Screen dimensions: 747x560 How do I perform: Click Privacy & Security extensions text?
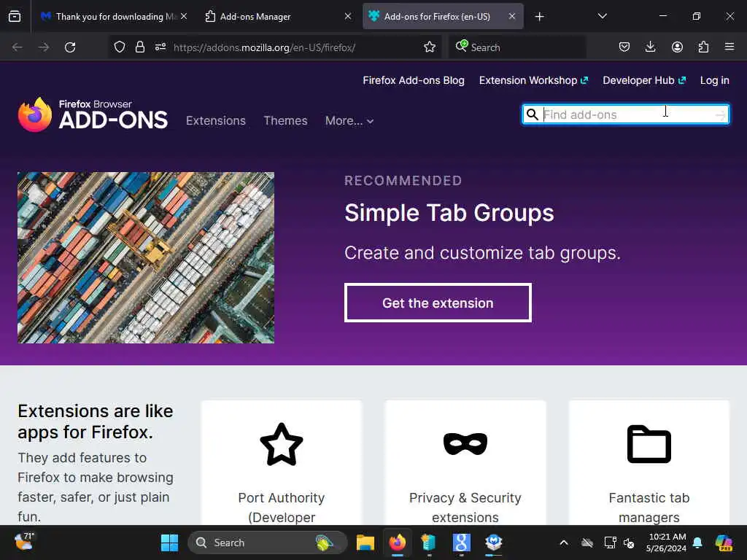(465, 507)
